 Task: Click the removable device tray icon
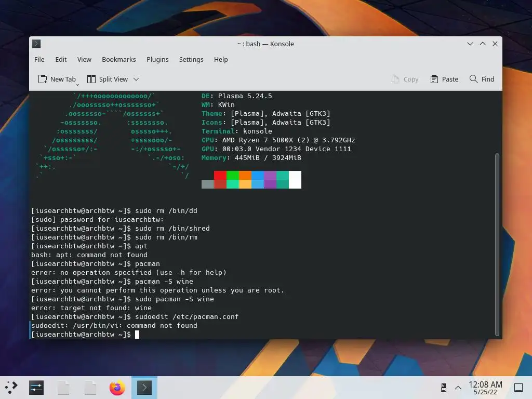pos(444,388)
